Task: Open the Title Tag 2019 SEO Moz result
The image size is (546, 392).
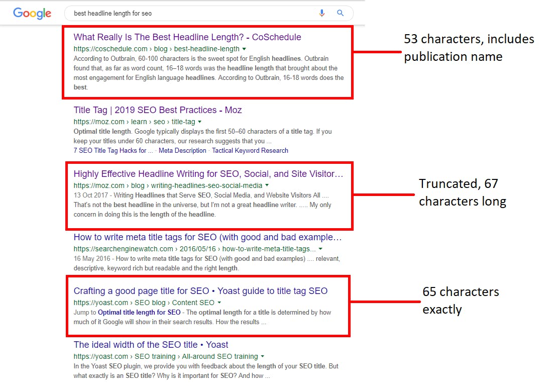Action: (x=158, y=110)
